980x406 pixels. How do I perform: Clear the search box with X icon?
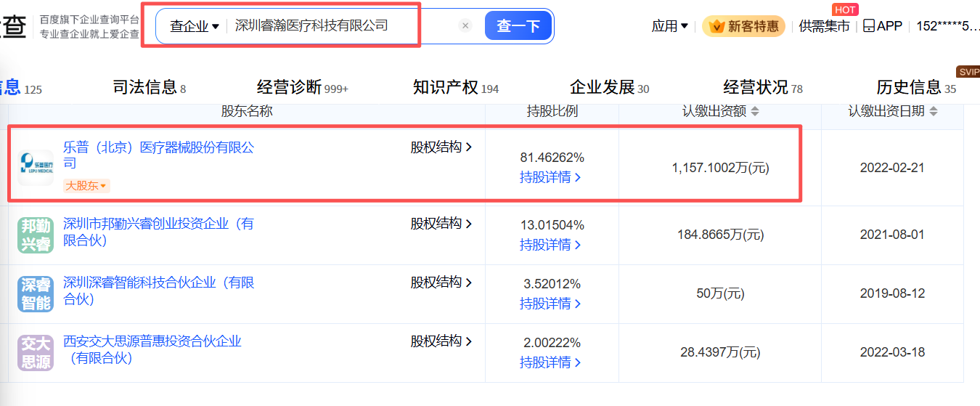465,26
